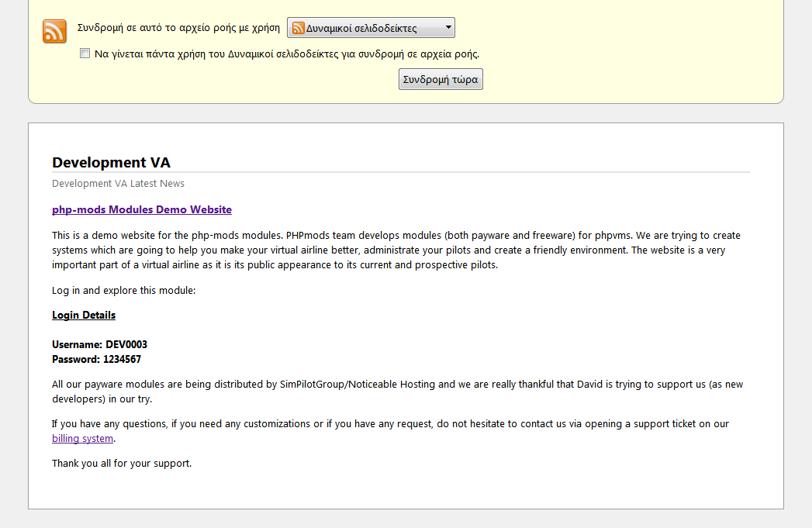Click sentence starting 'If you have any questions'
The width and height of the screenshot is (812, 528).
pyautogui.click(x=390, y=430)
